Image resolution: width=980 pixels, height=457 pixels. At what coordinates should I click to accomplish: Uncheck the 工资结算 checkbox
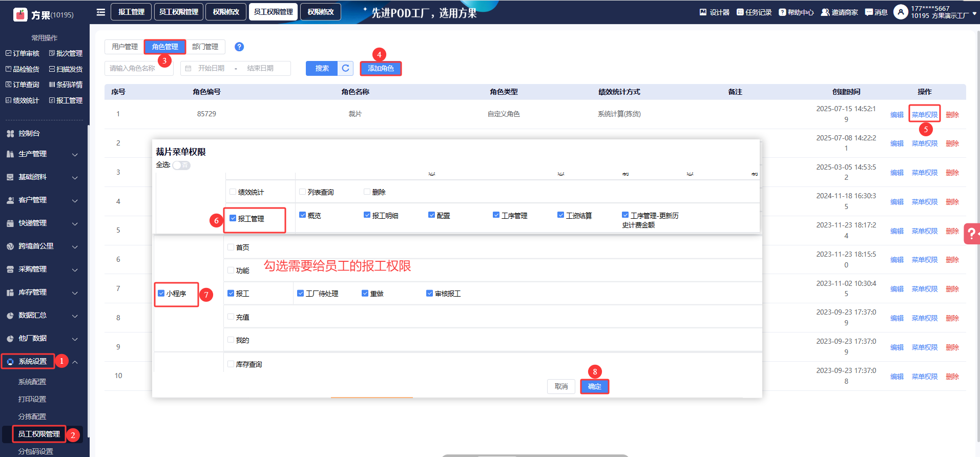point(561,215)
